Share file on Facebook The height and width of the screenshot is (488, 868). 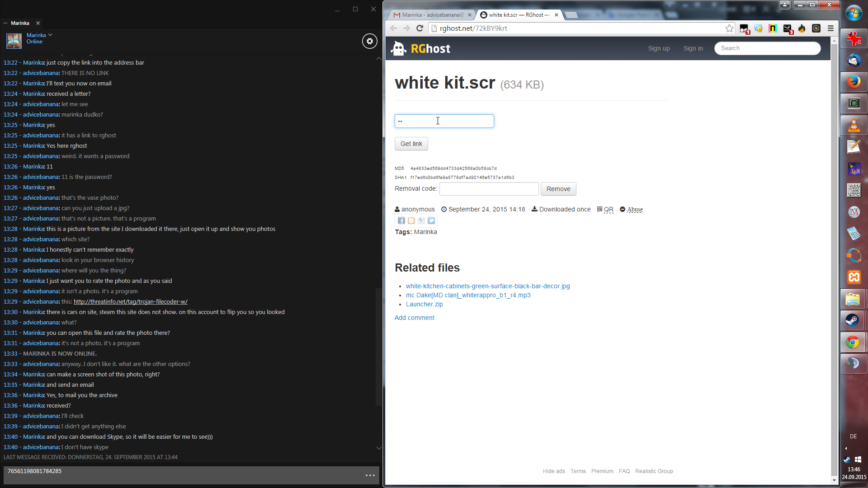pyautogui.click(x=401, y=221)
